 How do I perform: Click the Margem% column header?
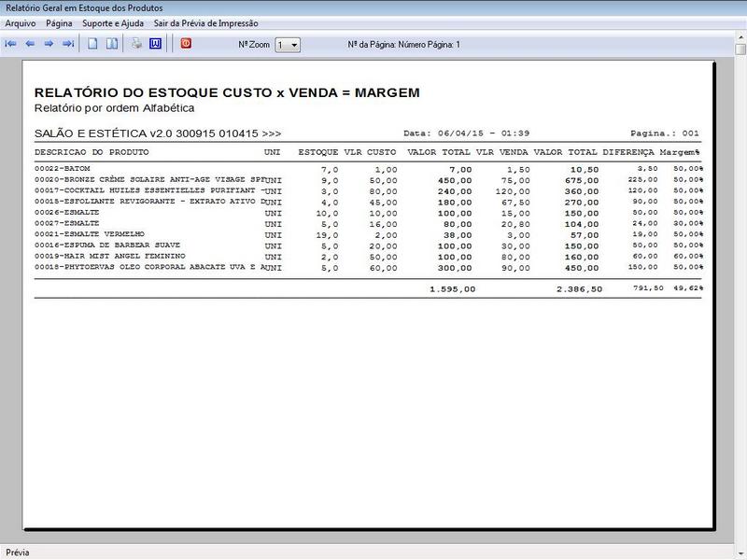[680, 151]
